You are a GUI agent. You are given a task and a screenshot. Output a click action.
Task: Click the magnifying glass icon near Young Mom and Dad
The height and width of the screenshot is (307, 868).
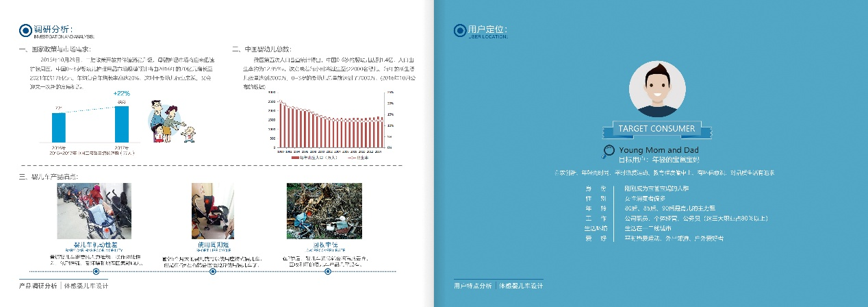pyautogui.click(x=608, y=152)
